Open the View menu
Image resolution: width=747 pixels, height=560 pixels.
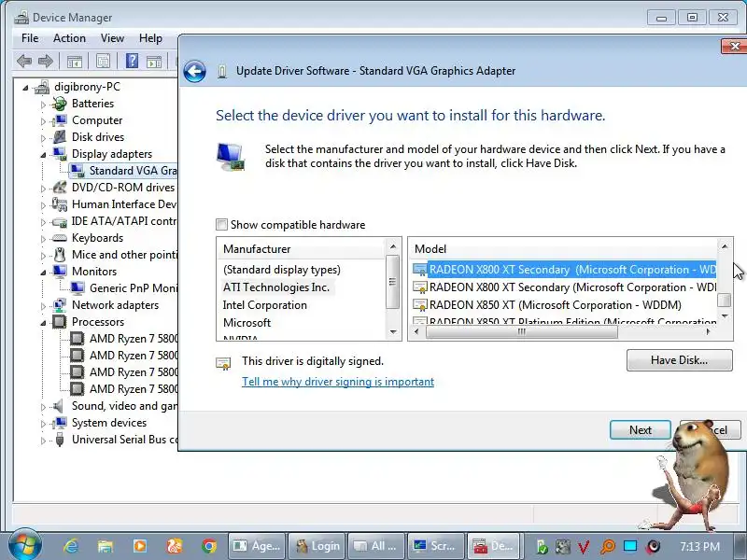pos(112,38)
